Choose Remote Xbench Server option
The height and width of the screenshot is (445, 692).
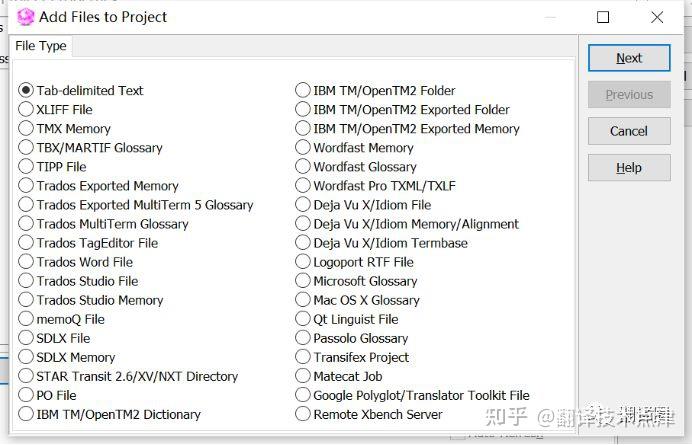pos(303,414)
